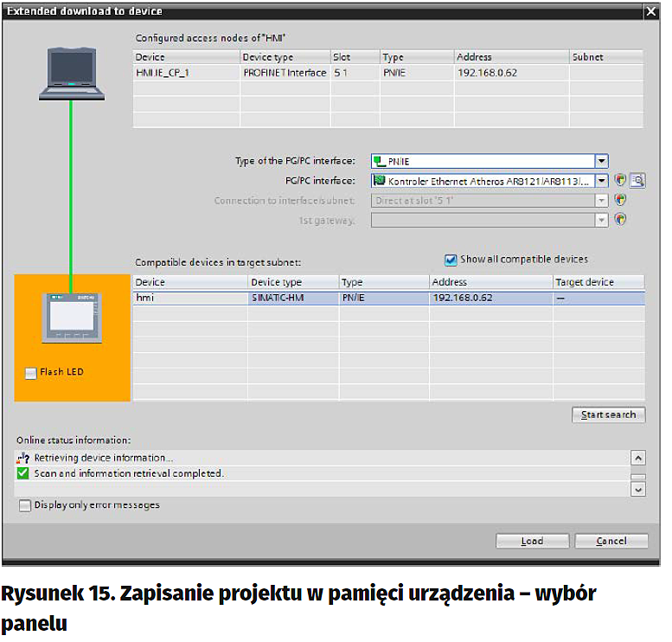
Task: Open Connection to interface/subnet dropdown
Action: (601, 200)
